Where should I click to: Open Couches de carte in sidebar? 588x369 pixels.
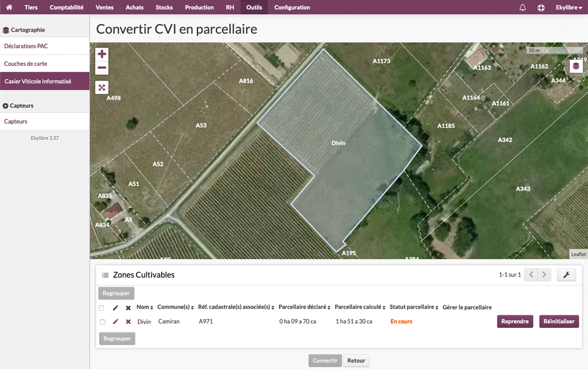[45, 64]
